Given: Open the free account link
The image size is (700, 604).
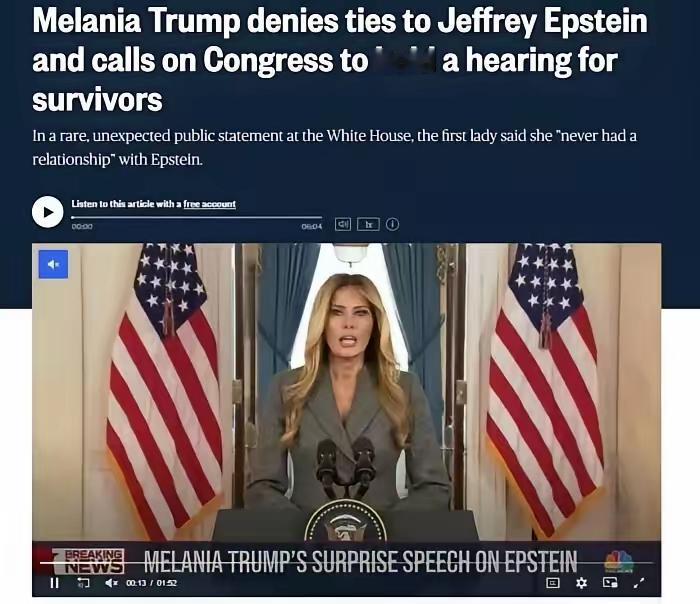Looking at the screenshot, I should click(x=209, y=204).
